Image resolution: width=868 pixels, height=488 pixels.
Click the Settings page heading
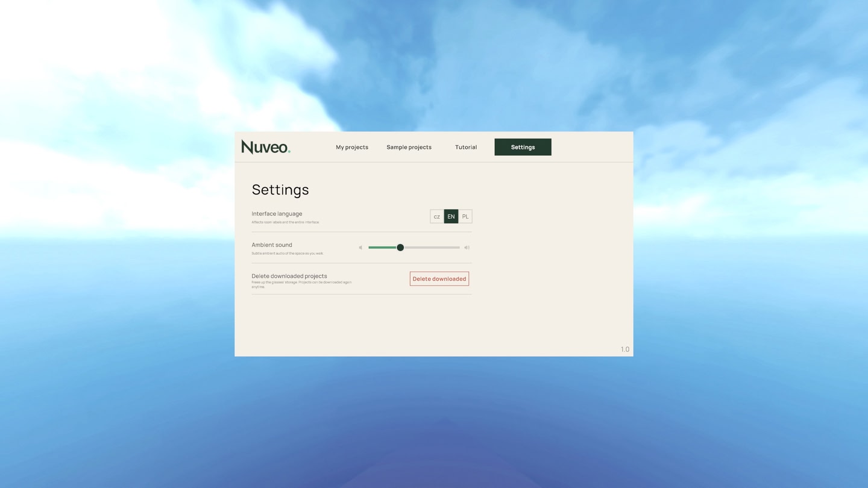coord(280,190)
